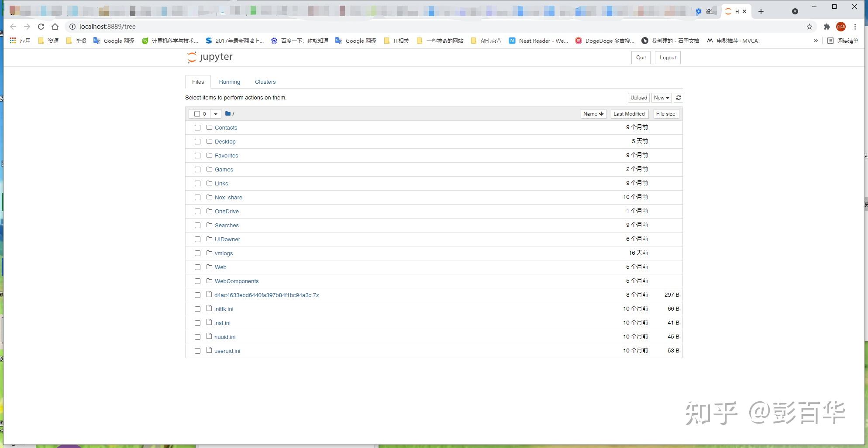Image resolution: width=868 pixels, height=448 pixels.
Task: Refresh the notebook file list
Action: (x=679, y=98)
